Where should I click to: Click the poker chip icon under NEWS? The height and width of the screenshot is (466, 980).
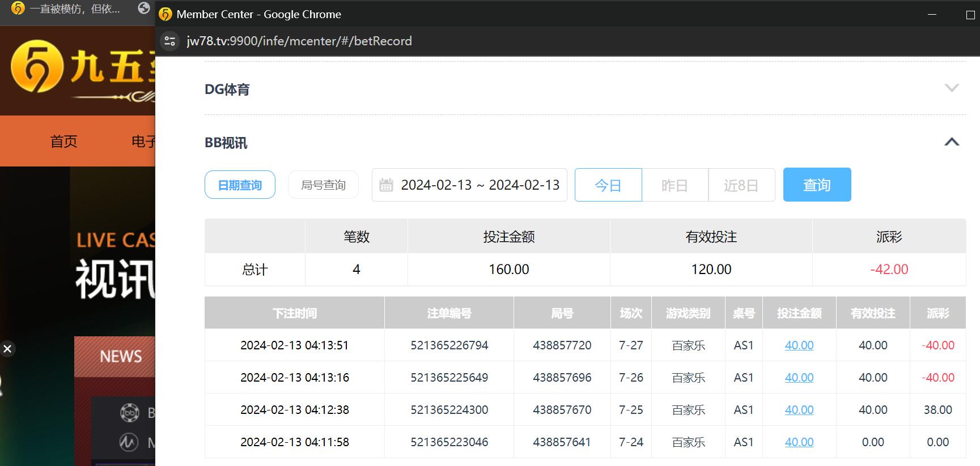130,413
